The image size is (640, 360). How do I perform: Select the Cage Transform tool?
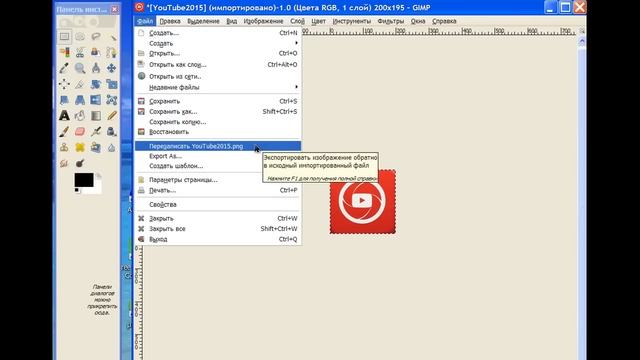click(x=111, y=100)
